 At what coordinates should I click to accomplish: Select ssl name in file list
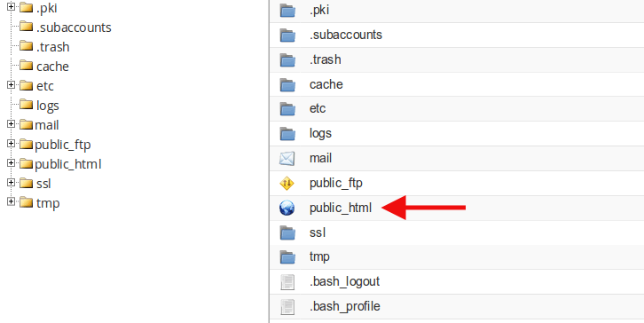pos(317,232)
